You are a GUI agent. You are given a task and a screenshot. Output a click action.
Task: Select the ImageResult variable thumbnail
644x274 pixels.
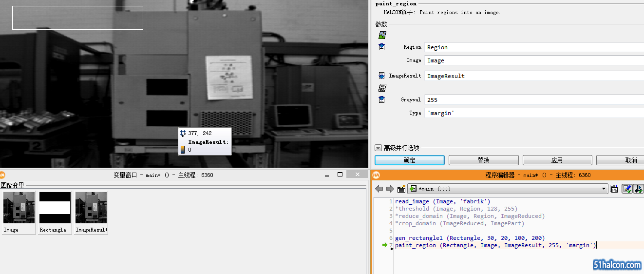(x=91, y=212)
